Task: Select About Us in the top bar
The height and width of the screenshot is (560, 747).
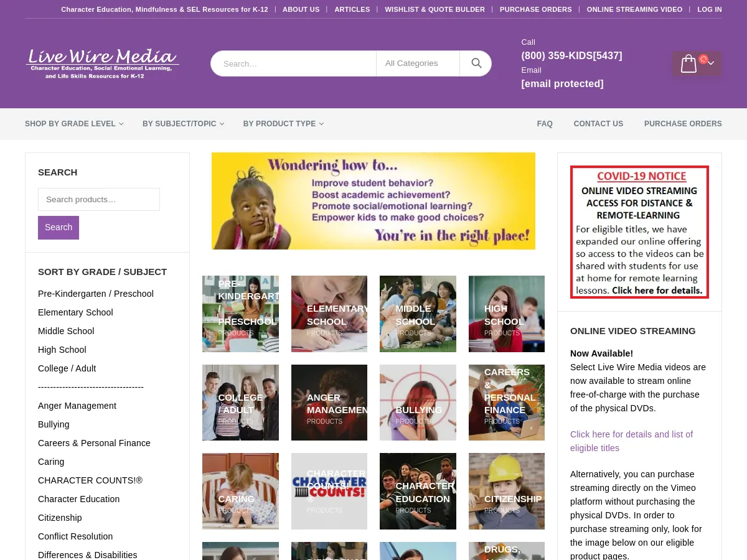Action: [301, 9]
